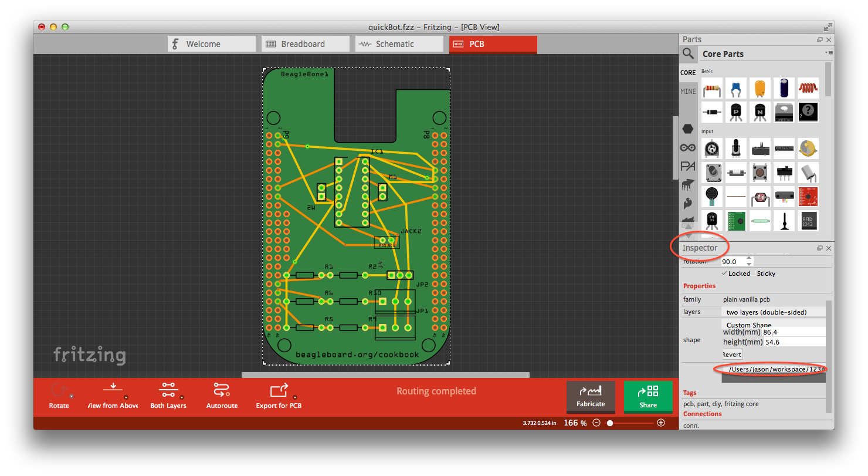Switch to the Schematic tab

click(x=399, y=43)
